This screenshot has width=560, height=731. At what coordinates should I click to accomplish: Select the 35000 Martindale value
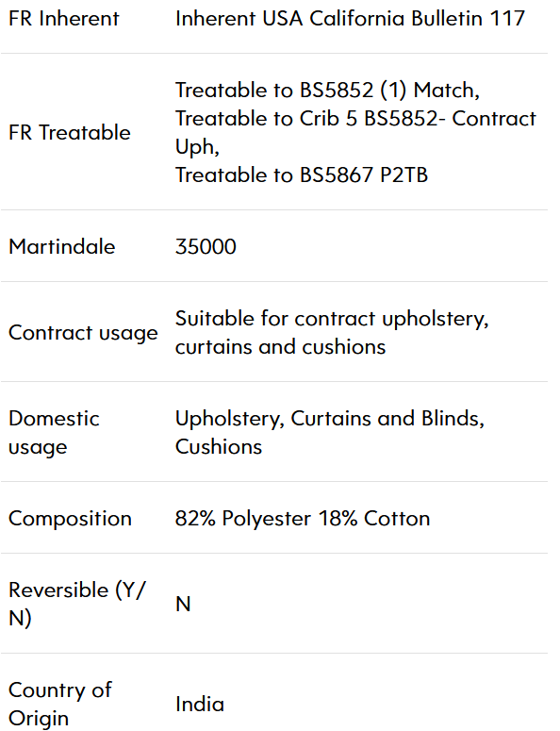(x=206, y=246)
